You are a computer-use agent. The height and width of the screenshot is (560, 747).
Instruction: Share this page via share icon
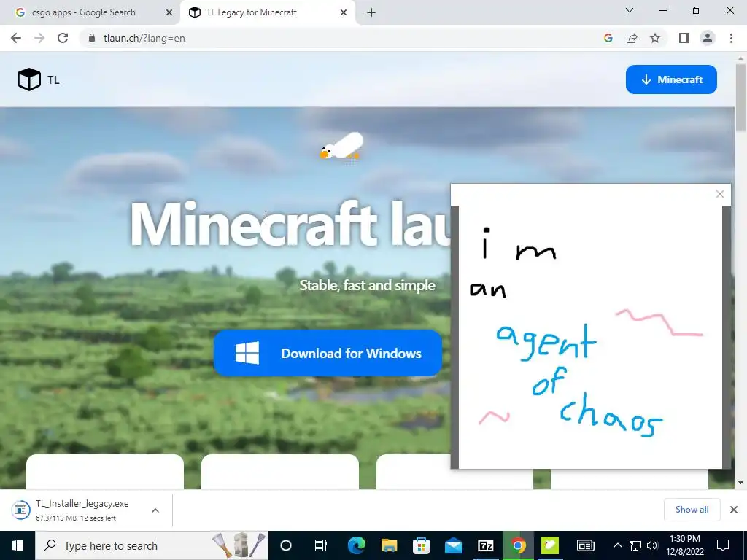click(632, 38)
